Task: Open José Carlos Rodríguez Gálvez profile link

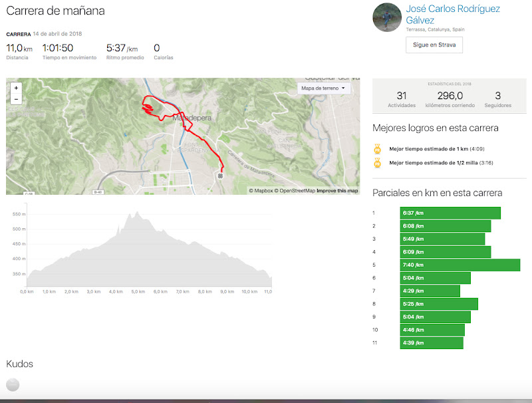Action: 452,14
